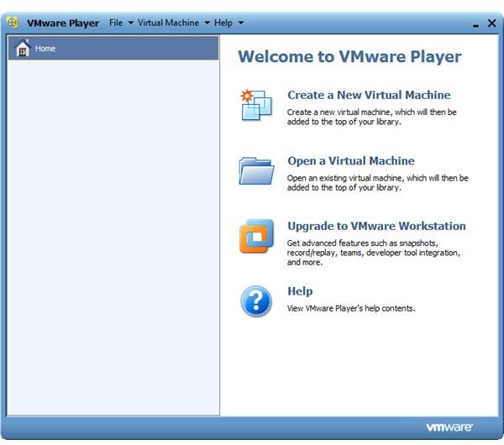Click the open folder icon for Open a Virtual Machine
Image resolution: width=504 pixels, height=445 pixels.
coord(256,171)
